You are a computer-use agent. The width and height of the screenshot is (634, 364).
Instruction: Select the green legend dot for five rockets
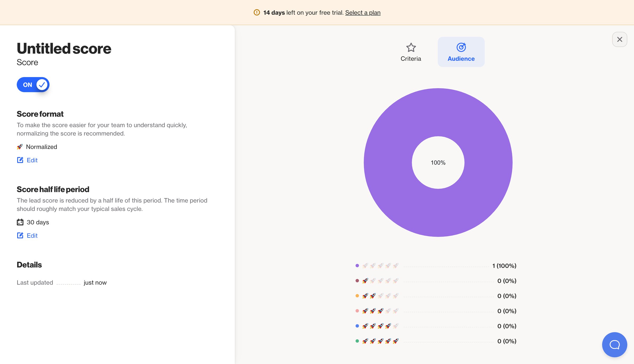coord(357,341)
